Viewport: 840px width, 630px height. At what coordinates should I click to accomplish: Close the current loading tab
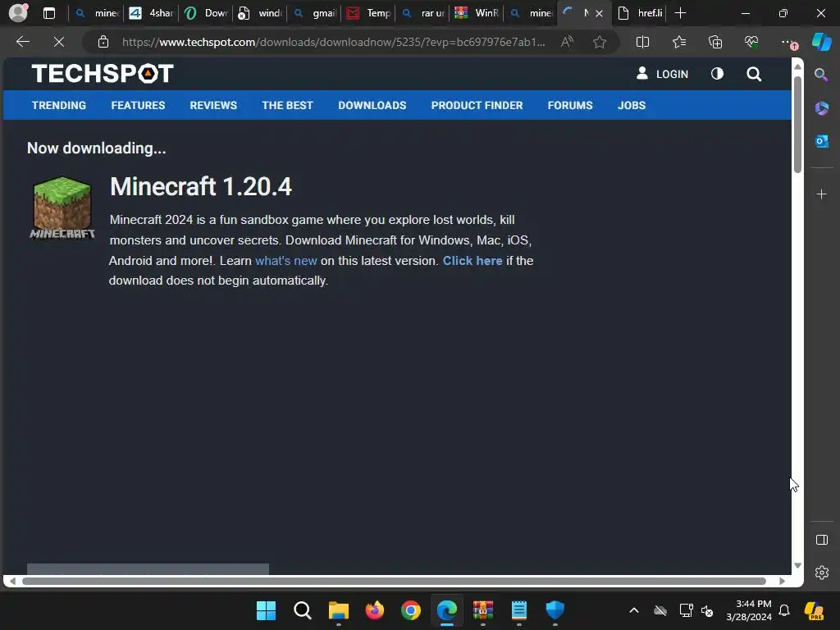600,13
